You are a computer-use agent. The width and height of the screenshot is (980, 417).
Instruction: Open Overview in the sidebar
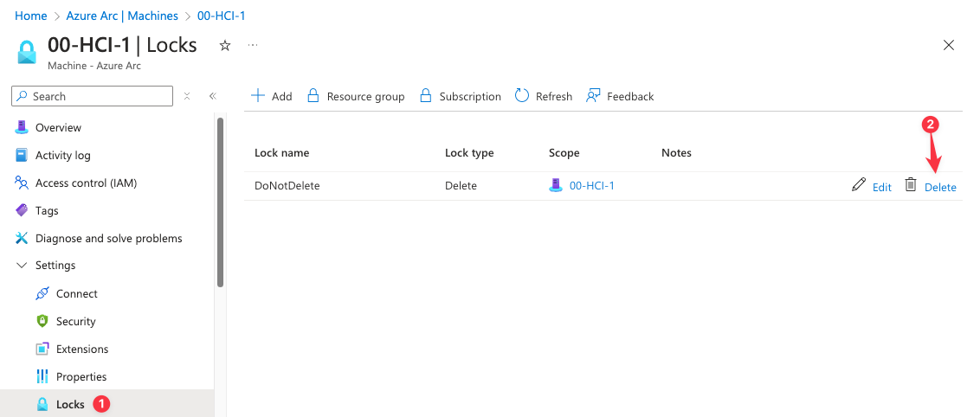click(58, 127)
